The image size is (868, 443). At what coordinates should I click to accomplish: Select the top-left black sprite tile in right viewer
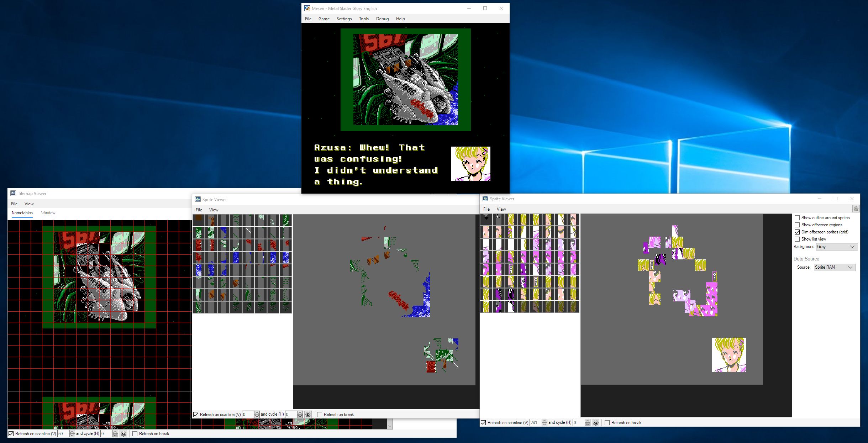point(486,219)
